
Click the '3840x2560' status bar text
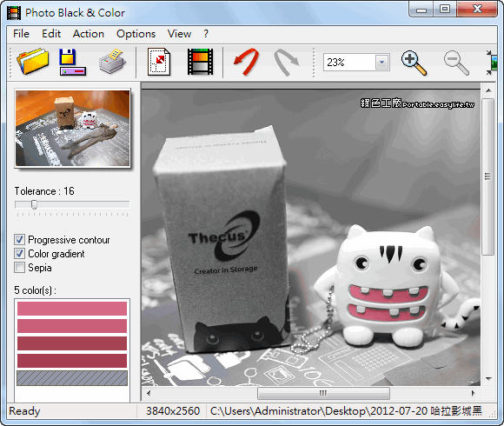point(173,411)
